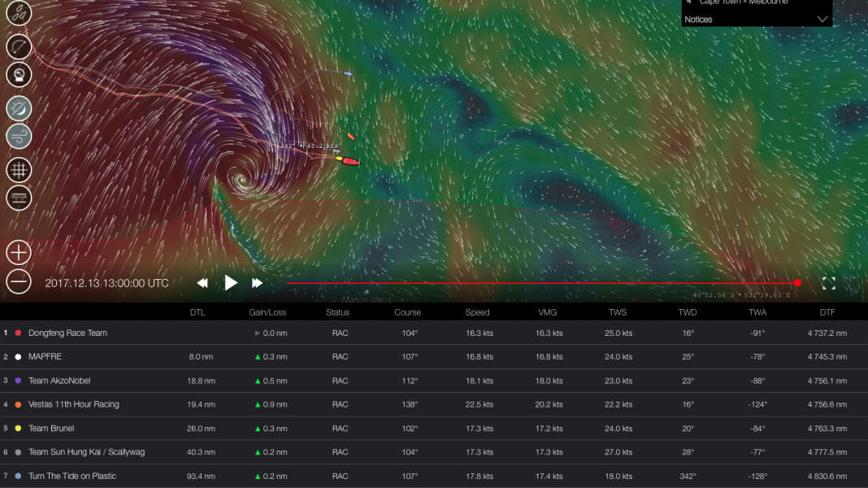Toggle Team Brunel yellow dot

[x=17, y=428]
